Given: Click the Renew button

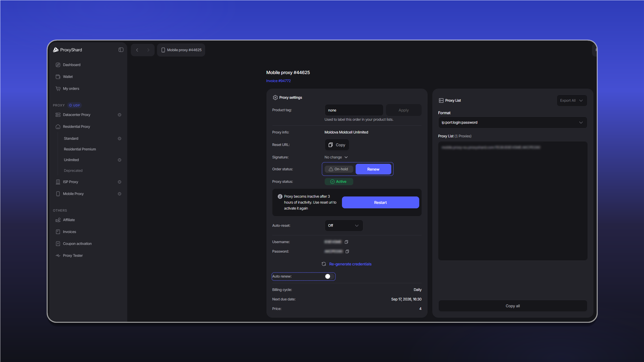Looking at the screenshot, I should 373,169.
